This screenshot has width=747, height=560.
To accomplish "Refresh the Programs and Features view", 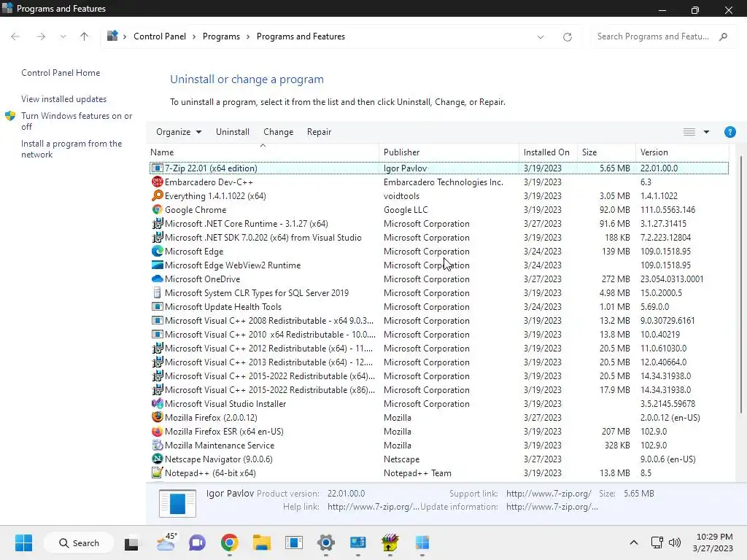I will tap(567, 36).
